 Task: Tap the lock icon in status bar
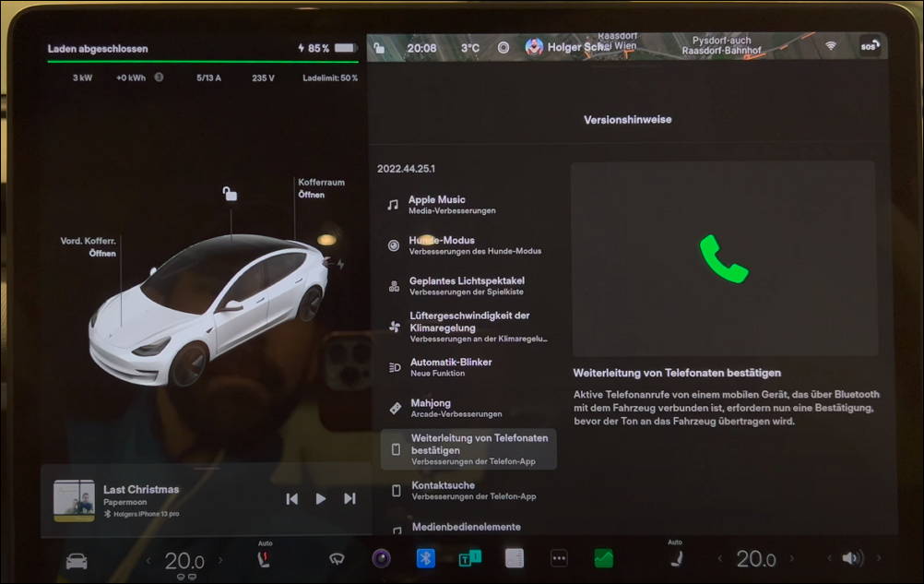[380, 48]
